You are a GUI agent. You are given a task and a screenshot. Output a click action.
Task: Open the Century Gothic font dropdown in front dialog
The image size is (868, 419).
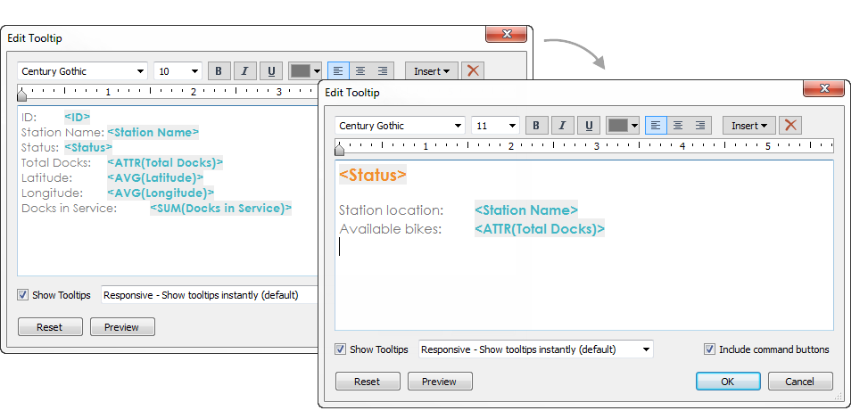click(400, 126)
